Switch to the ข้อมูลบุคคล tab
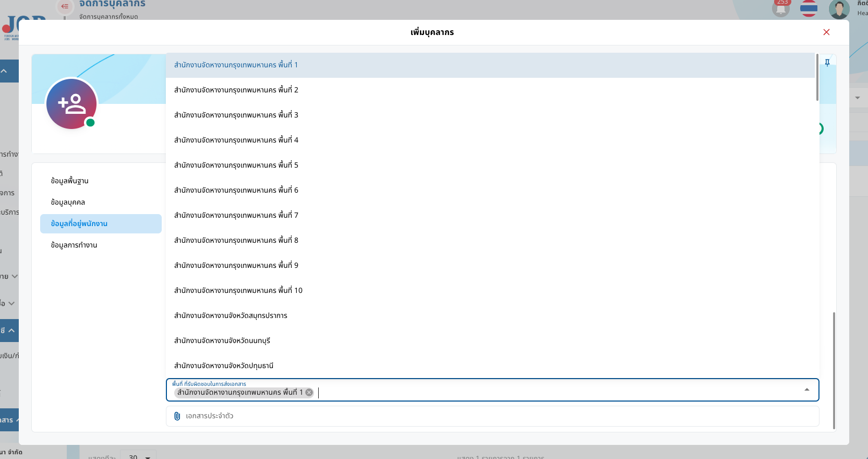868x459 pixels. click(x=68, y=202)
